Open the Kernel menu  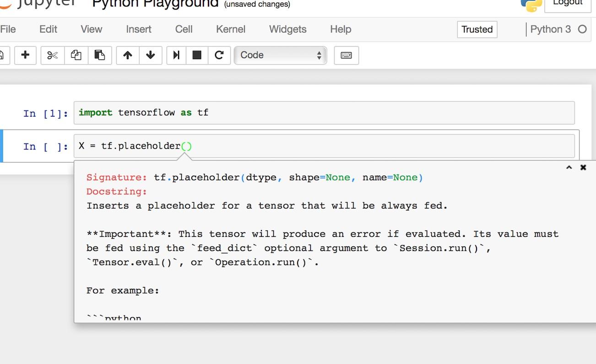point(231,29)
